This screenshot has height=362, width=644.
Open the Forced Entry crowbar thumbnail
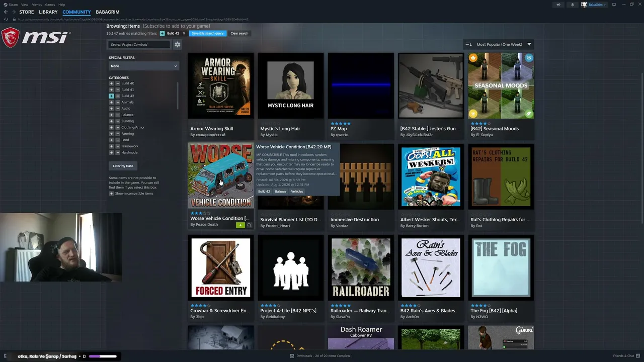point(221,268)
